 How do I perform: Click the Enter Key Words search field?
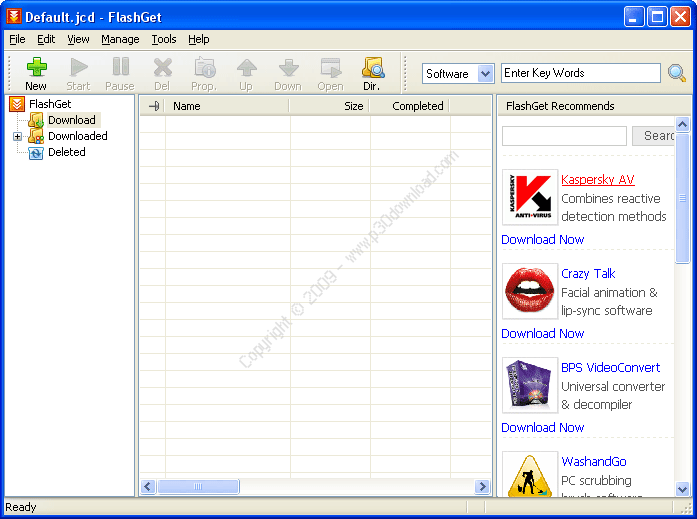tap(581, 73)
